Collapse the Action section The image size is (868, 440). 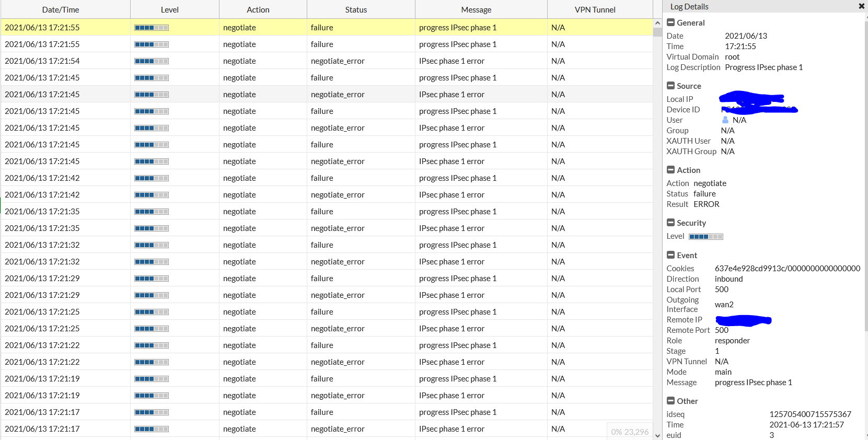coord(670,170)
